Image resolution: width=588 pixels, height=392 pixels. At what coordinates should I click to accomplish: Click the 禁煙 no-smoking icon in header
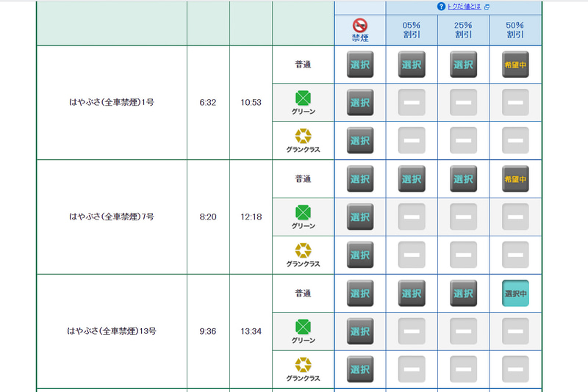click(360, 25)
